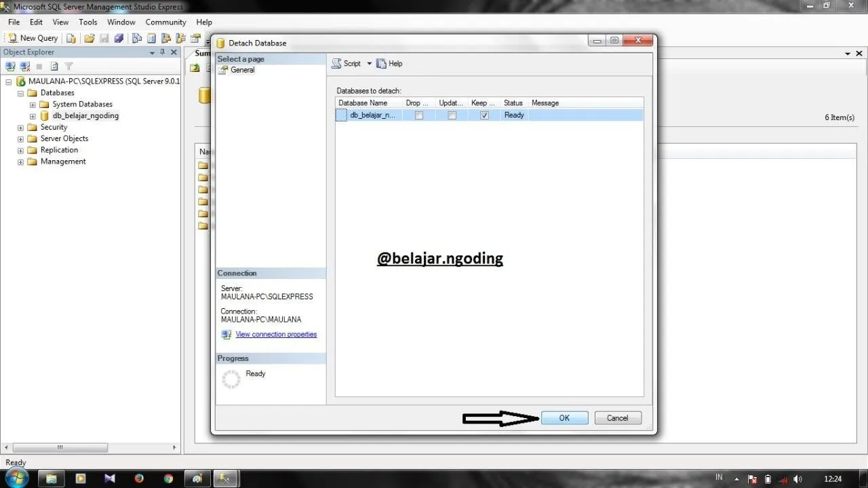The image size is (868, 488).
Task: Open Windows Explorer from the taskbar
Action: [x=52, y=478]
